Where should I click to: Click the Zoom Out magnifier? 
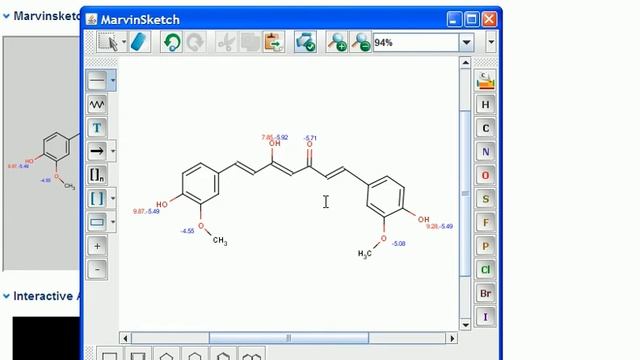pyautogui.click(x=361, y=42)
